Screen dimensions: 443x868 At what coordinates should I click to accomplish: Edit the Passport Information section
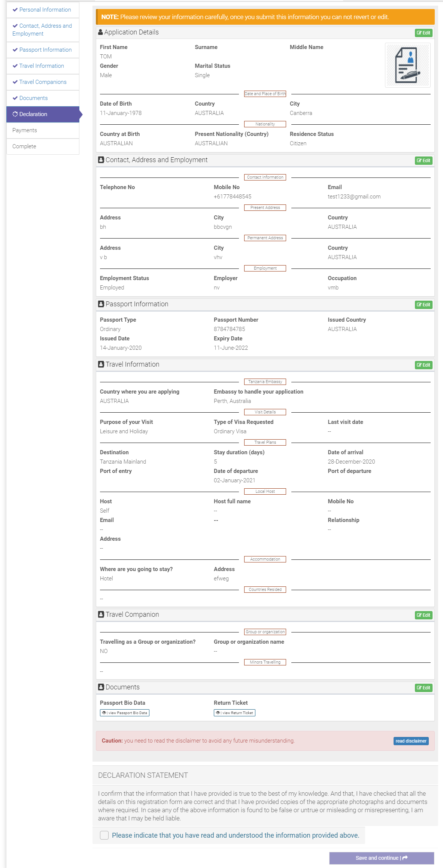coord(424,305)
